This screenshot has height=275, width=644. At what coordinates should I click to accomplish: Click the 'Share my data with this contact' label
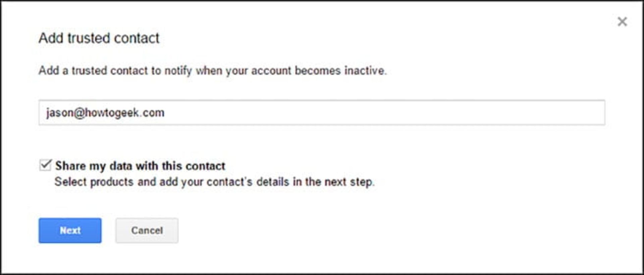(x=140, y=166)
